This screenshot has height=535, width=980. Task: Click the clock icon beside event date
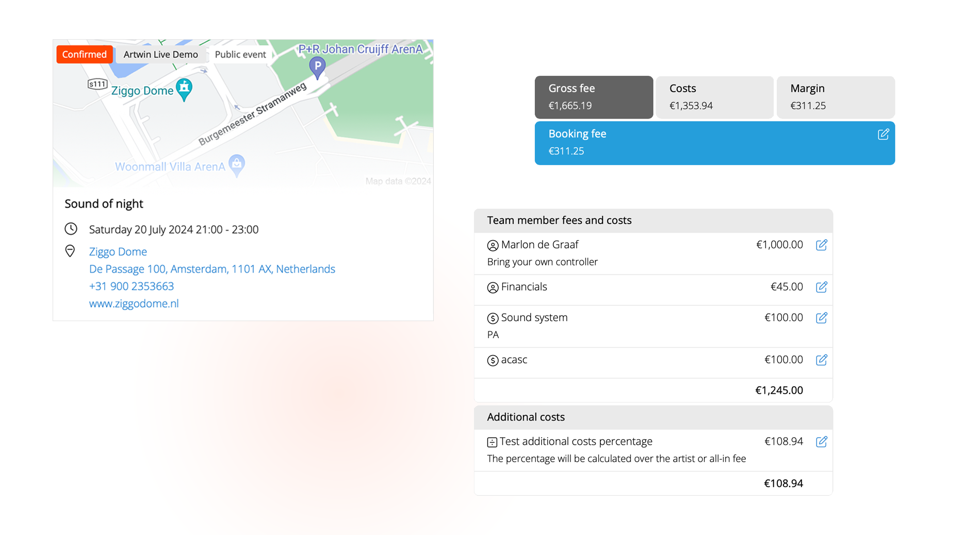[71, 229]
